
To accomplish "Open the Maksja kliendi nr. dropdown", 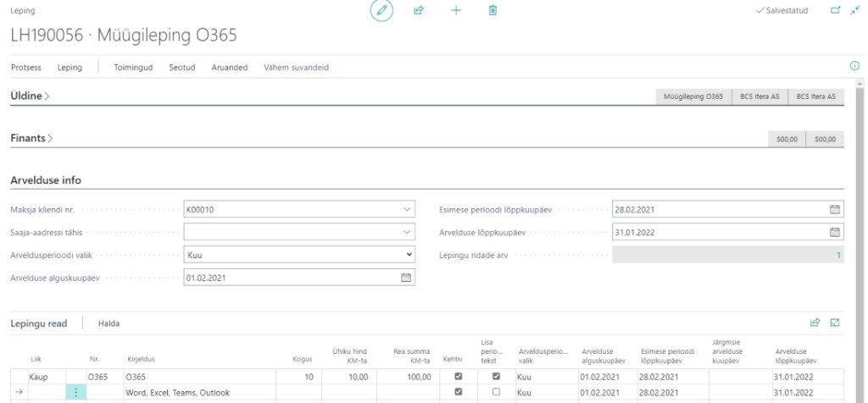I will pyautogui.click(x=405, y=209).
